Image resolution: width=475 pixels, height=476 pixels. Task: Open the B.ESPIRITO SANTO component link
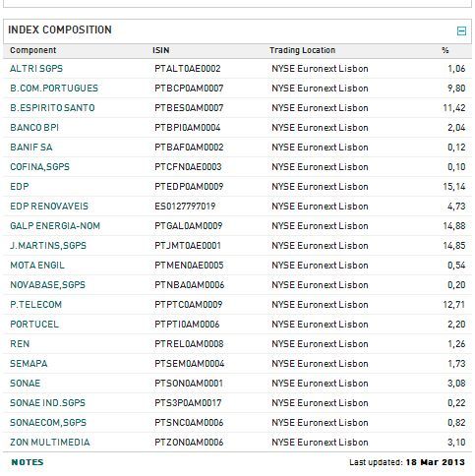point(52,108)
